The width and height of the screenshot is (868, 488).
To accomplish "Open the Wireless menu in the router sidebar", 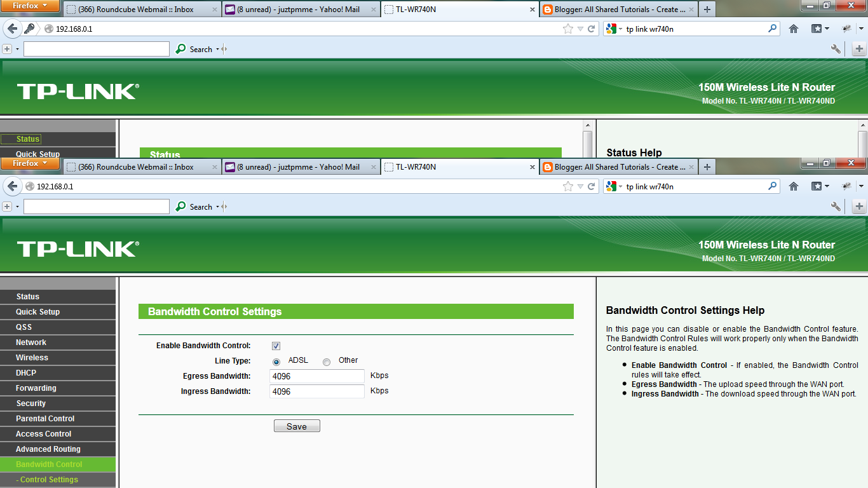I will click(58, 358).
